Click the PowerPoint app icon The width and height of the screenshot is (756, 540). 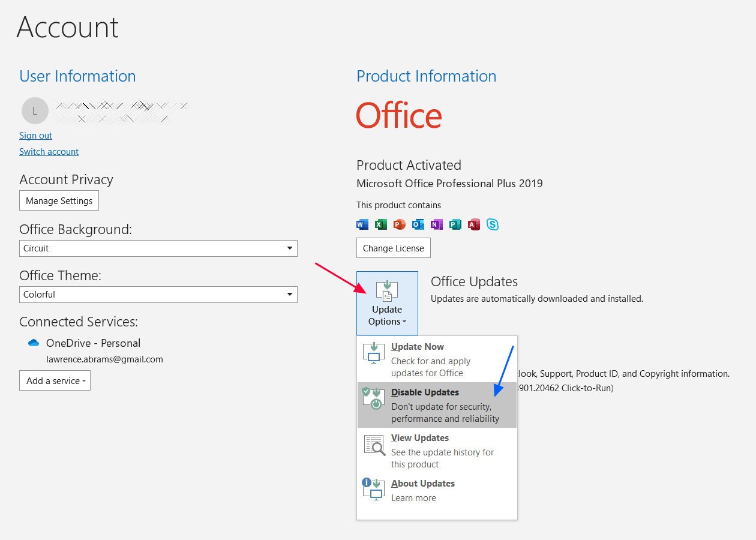click(x=400, y=225)
